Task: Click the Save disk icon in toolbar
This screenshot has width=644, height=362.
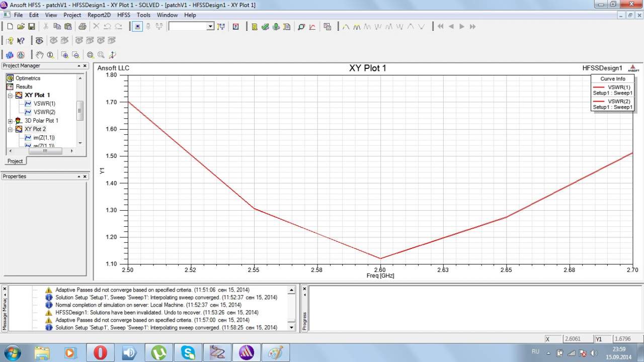Action: click(x=31, y=27)
